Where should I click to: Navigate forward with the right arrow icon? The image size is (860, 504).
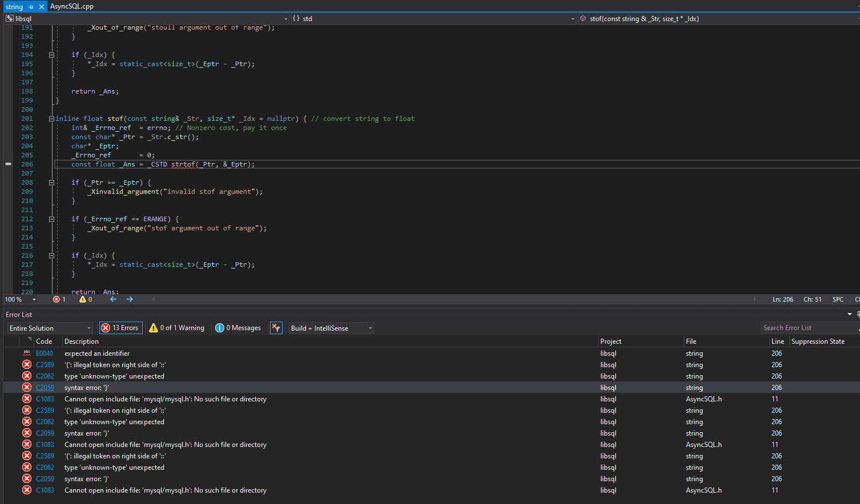130,299
